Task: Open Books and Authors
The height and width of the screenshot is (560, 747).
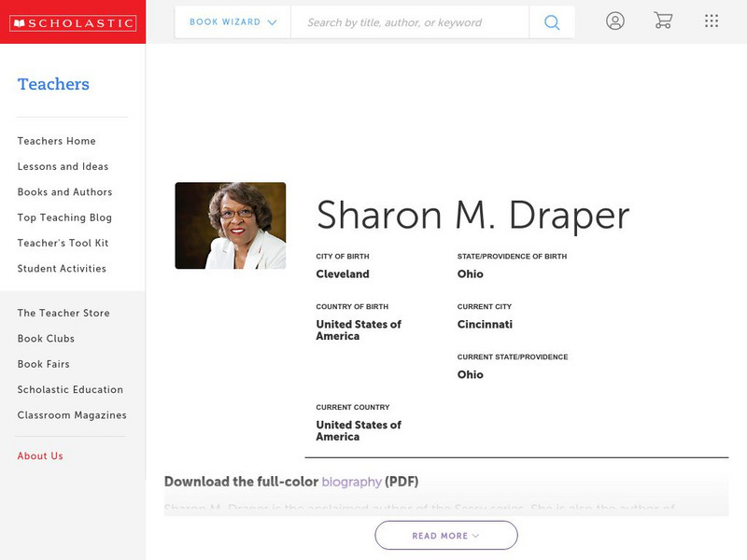Action: (x=64, y=192)
